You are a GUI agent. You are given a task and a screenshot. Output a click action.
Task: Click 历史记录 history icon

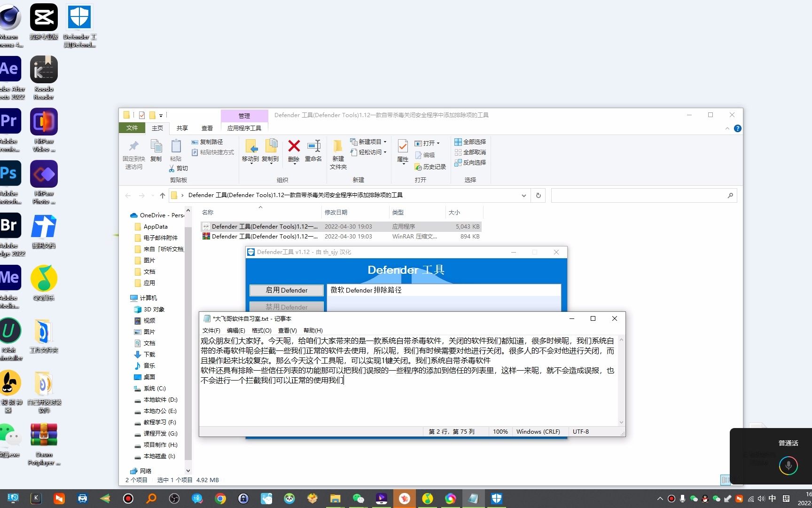pyautogui.click(x=430, y=167)
